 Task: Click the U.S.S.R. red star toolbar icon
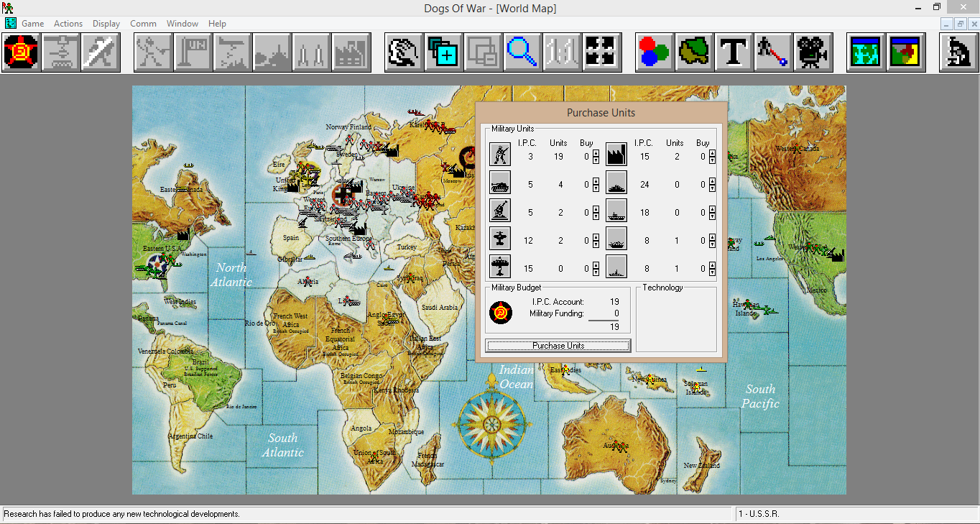click(21, 52)
